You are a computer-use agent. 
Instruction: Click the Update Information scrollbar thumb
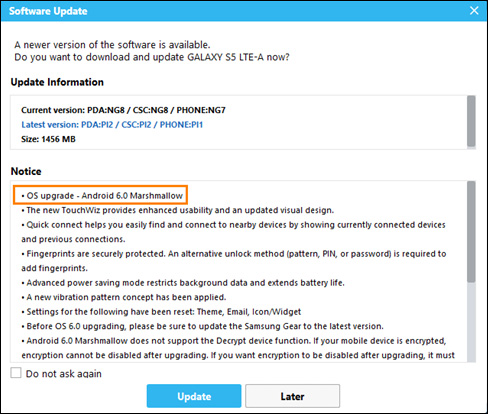coord(471,121)
